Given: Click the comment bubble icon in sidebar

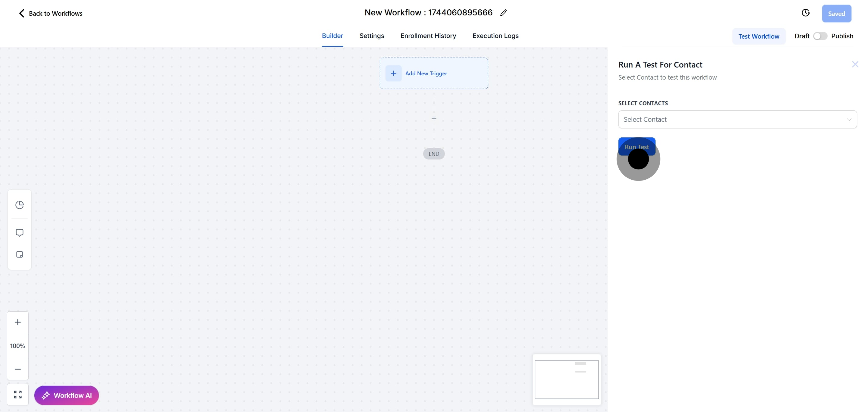Looking at the screenshot, I should 20,232.
